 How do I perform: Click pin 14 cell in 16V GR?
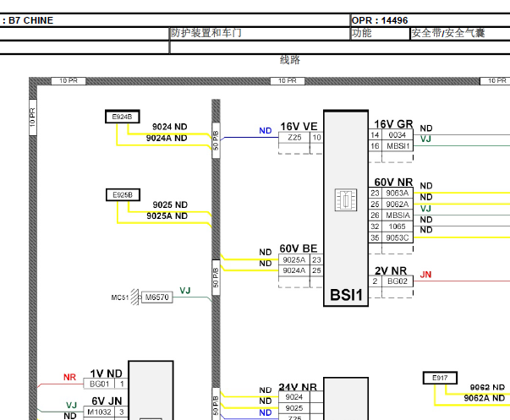375,135
